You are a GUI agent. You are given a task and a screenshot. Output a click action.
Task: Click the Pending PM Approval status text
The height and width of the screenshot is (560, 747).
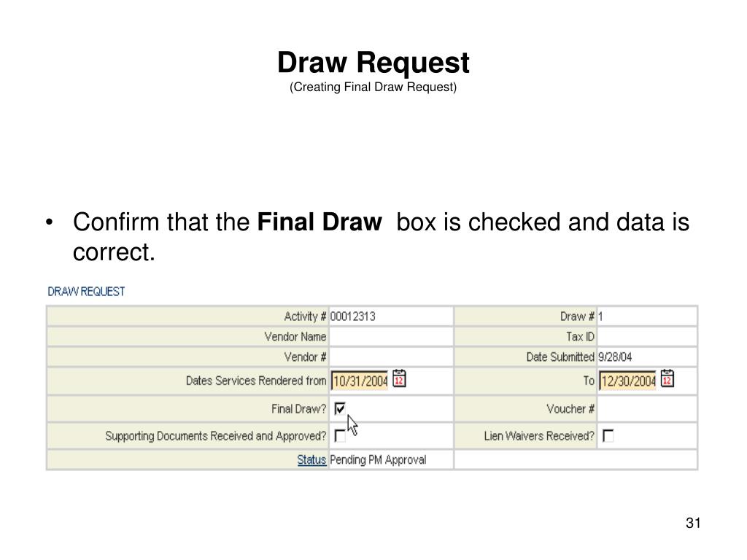(x=378, y=459)
